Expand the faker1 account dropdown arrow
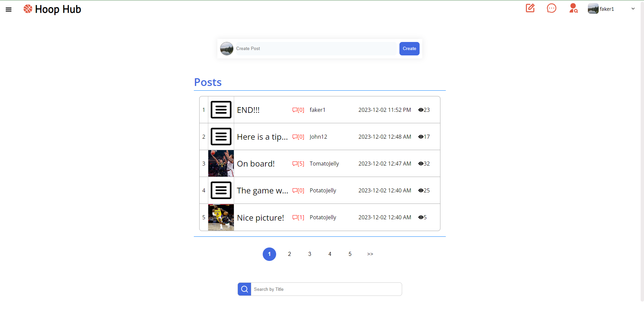Screen dimensions: 644x318 click(633, 9)
